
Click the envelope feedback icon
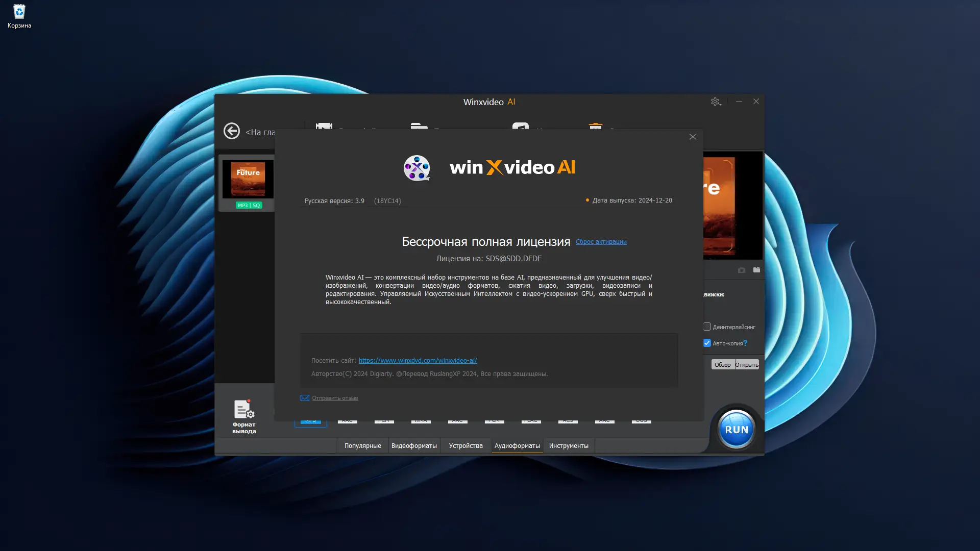pyautogui.click(x=305, y=398)
